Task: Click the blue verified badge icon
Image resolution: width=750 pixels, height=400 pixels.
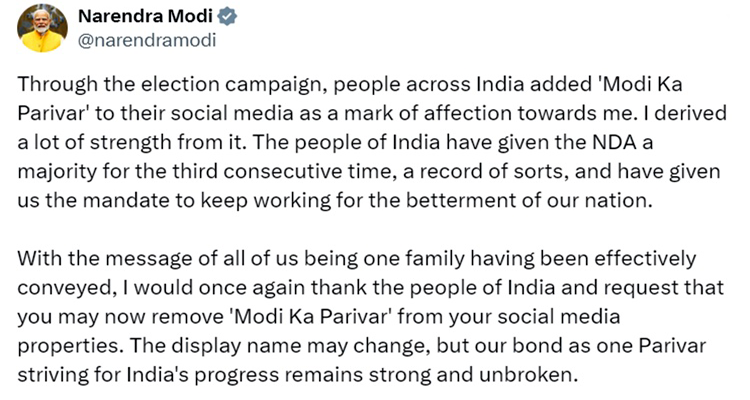Action: click(227, 16)
